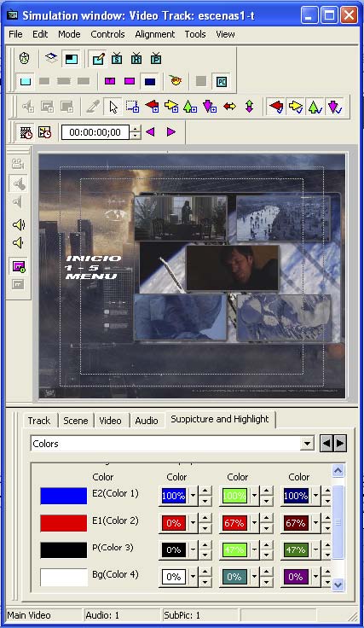Click the black P(Color 3) swatch
Viewport: 364px width, 628px height.
click(x=64, y=549)
